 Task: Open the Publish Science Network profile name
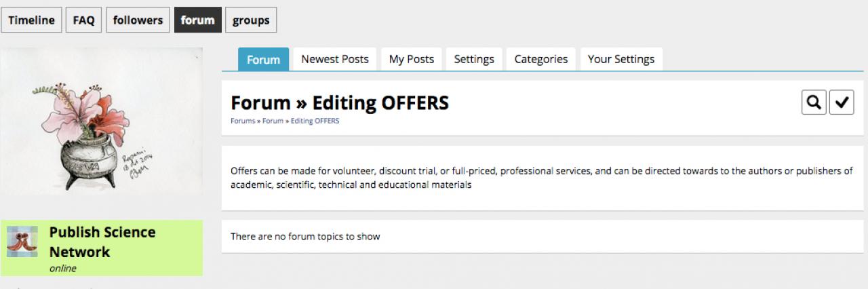coord(102,242)
